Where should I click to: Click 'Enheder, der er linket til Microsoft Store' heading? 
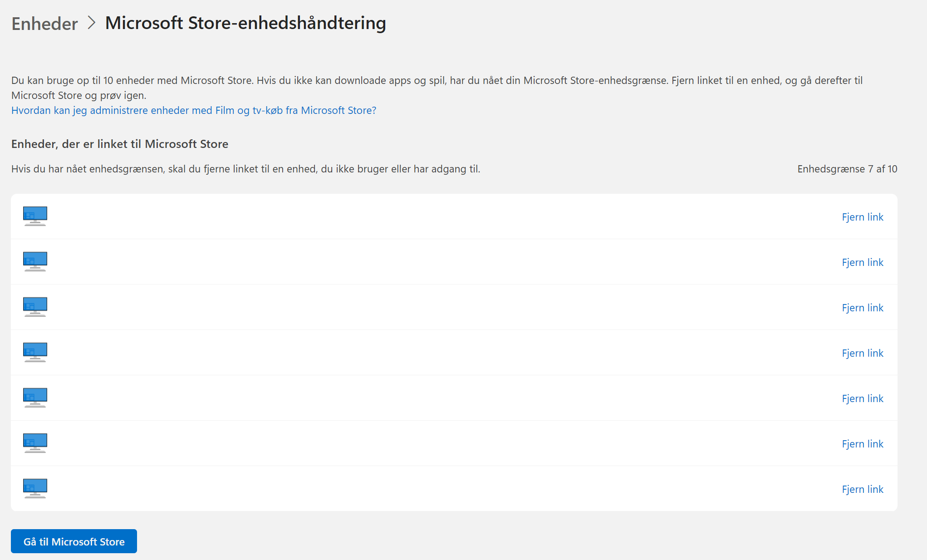120,144
